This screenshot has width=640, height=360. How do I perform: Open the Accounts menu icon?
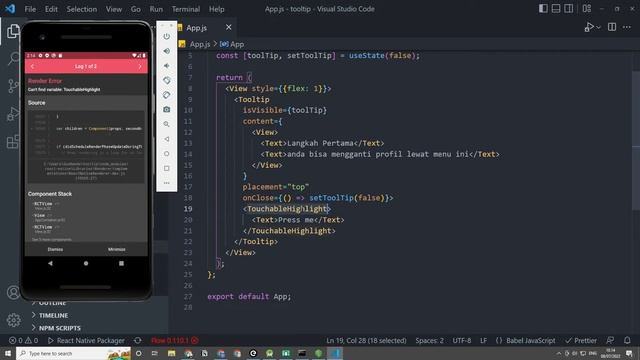coord(13,292)
